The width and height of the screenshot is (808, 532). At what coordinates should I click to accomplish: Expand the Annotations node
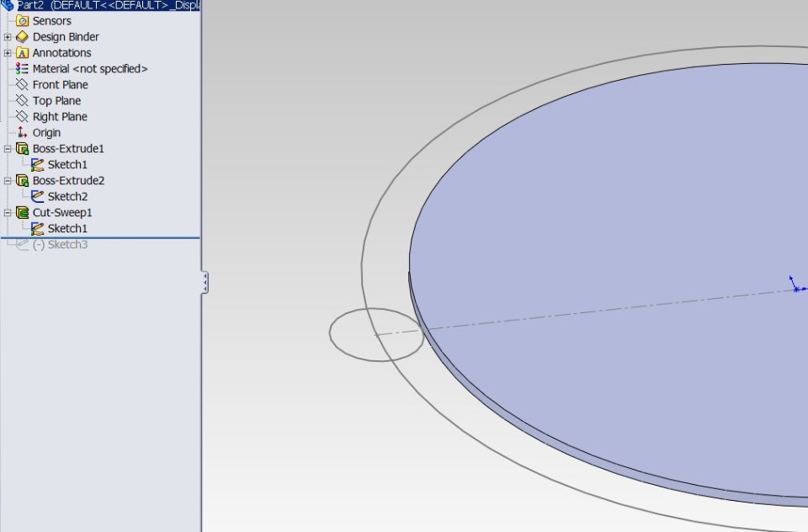(8, 53)
